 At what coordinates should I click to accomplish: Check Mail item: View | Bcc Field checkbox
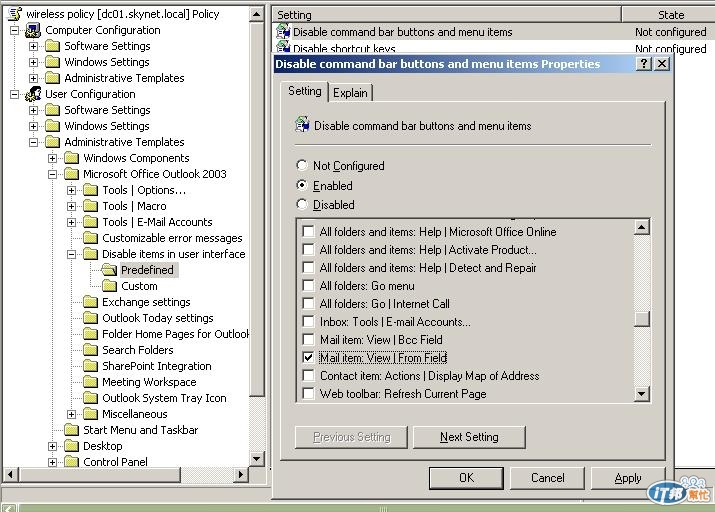tap(309, 340)
